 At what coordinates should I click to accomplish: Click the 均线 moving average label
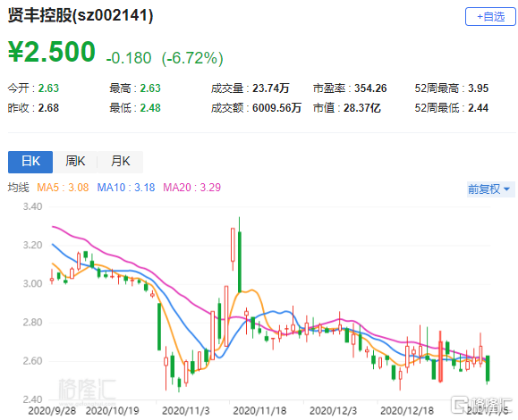[x=19, y=188]
